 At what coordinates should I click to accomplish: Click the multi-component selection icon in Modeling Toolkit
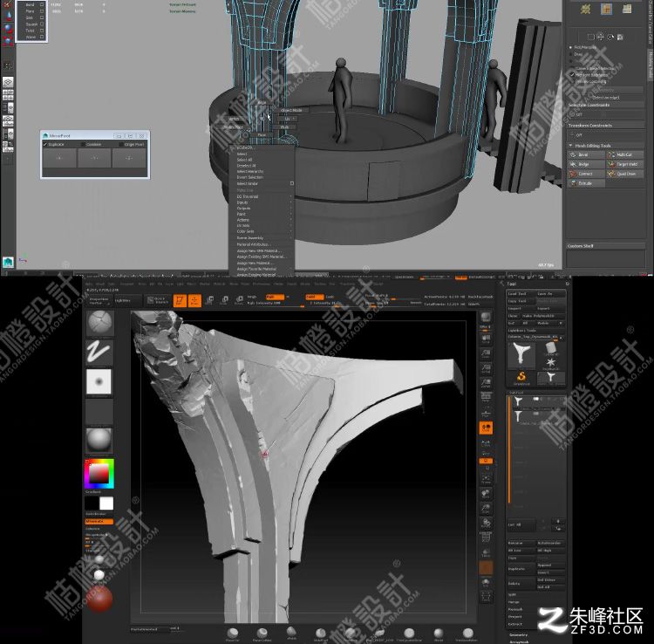(586, 10)
